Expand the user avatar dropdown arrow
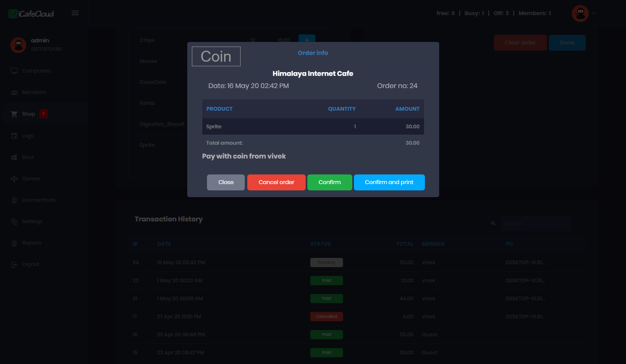 [594, 13]
